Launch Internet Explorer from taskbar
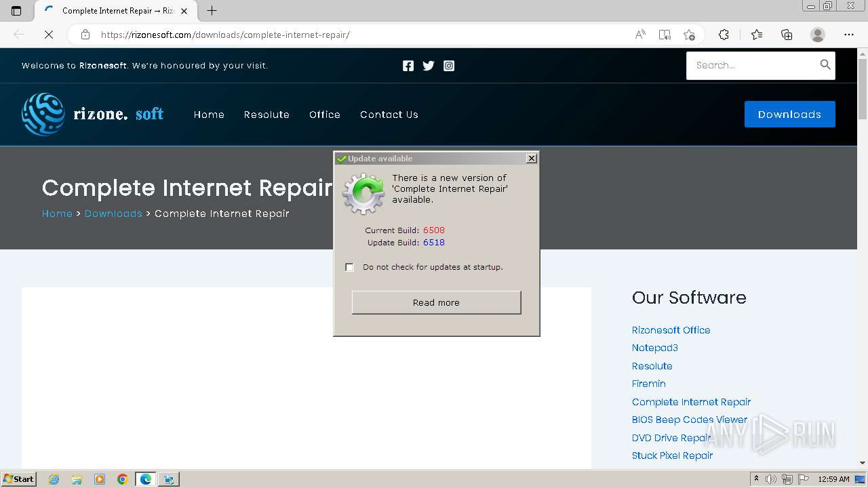Viewport: 868px width, 488px height. (x=54, y=479)
